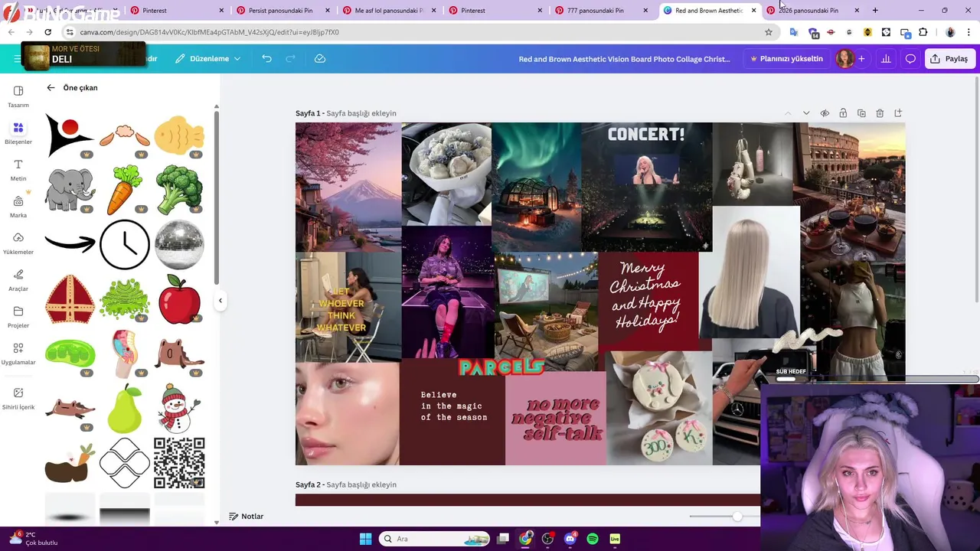Screen dimensions: 980x551
Task: Move page 1 down with chevron
Action: click(x=806, y=113)
